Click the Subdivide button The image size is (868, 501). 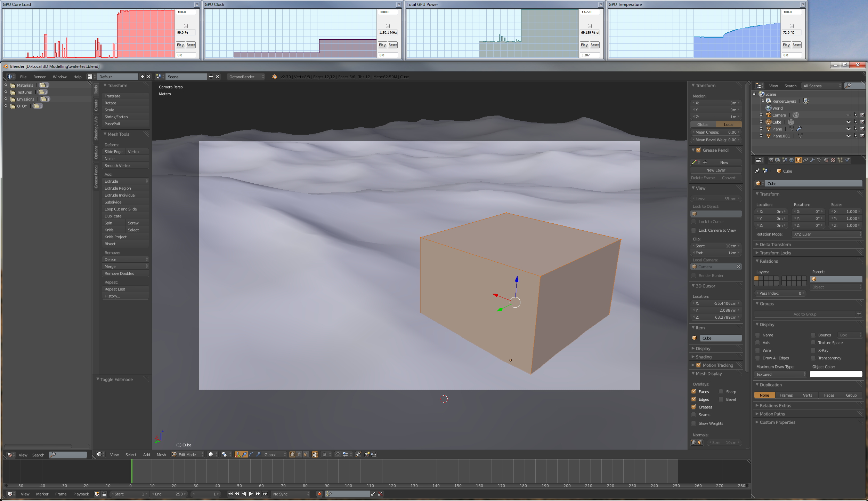pos(125,202)
